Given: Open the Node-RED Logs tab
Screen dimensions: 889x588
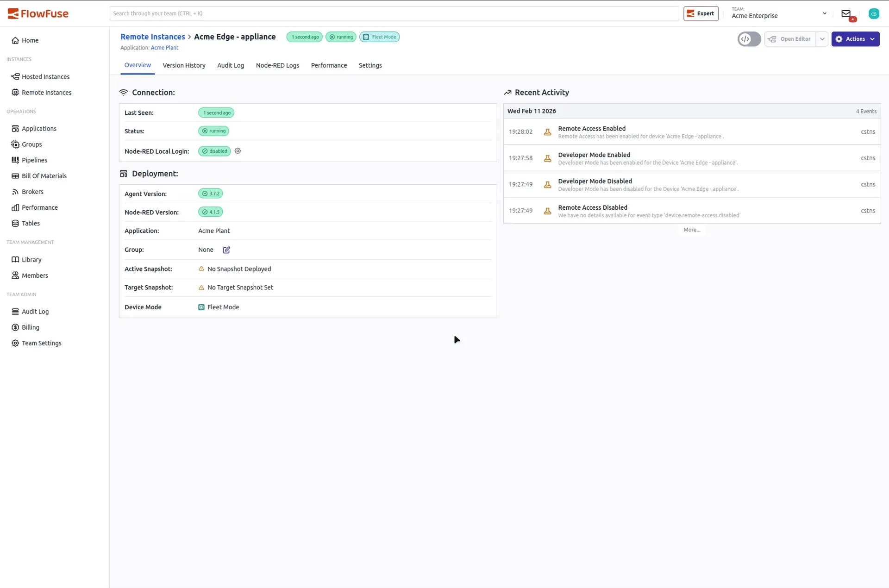Looking at the screenshot, I should coord(277,65).
